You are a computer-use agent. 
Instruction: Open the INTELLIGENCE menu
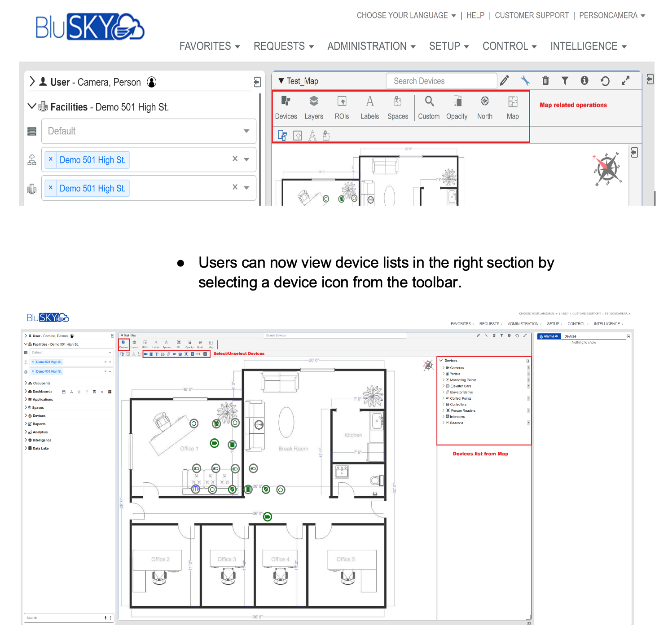(588, 46)
